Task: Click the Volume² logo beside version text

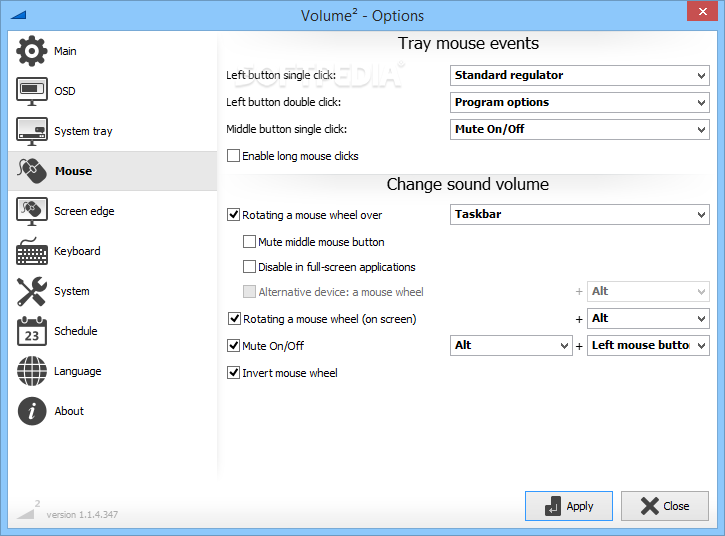Action: pos(28,510)
